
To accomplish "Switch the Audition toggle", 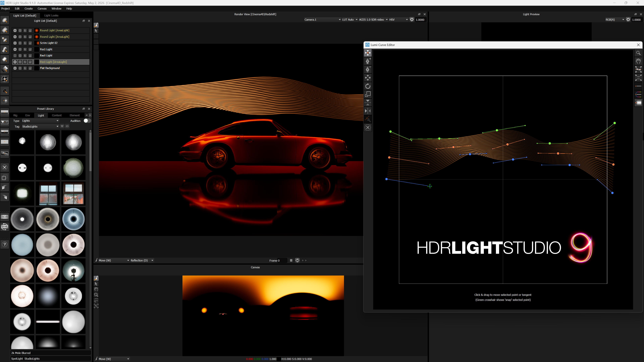I will coord(87,121).
